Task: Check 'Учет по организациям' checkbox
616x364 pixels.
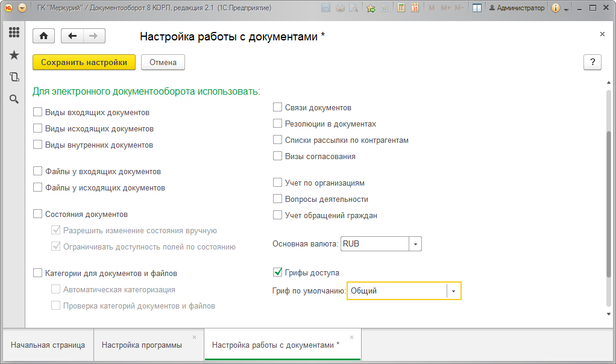Action: click(277, 183)
